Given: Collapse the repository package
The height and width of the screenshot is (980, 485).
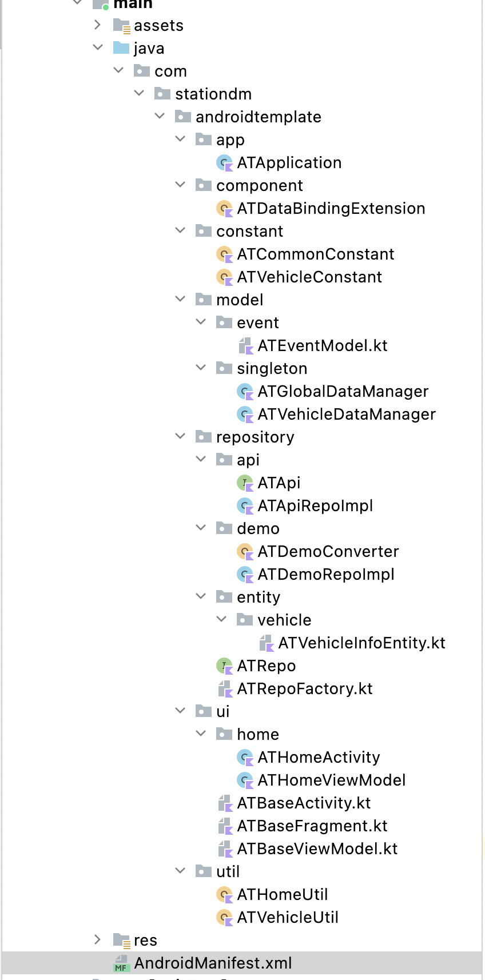Looking at the screenshot, I should coord(180,436).
